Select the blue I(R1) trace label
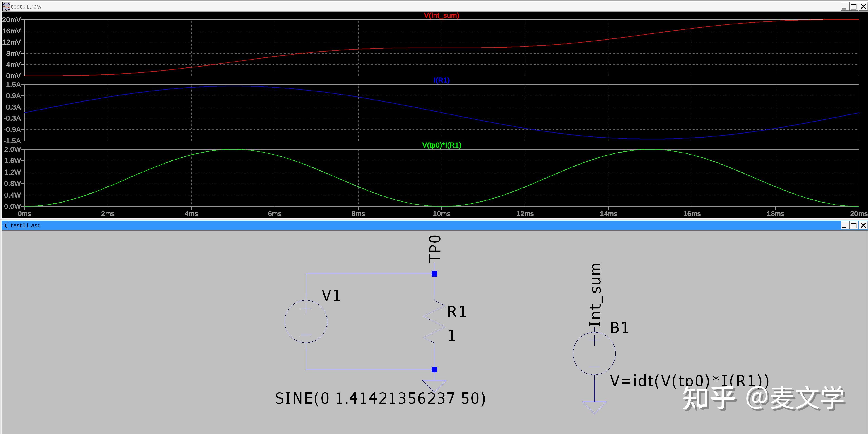This screenshot has width=868, height=434. (441, 80)
